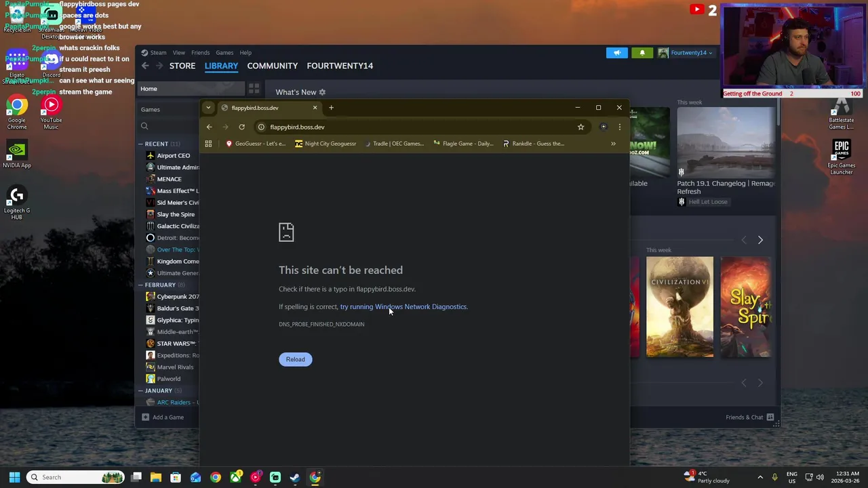This screenshot has width=868, height=488.
Task: Collapse the FEBRUARY section in Steam library
Action: (162, 285)
